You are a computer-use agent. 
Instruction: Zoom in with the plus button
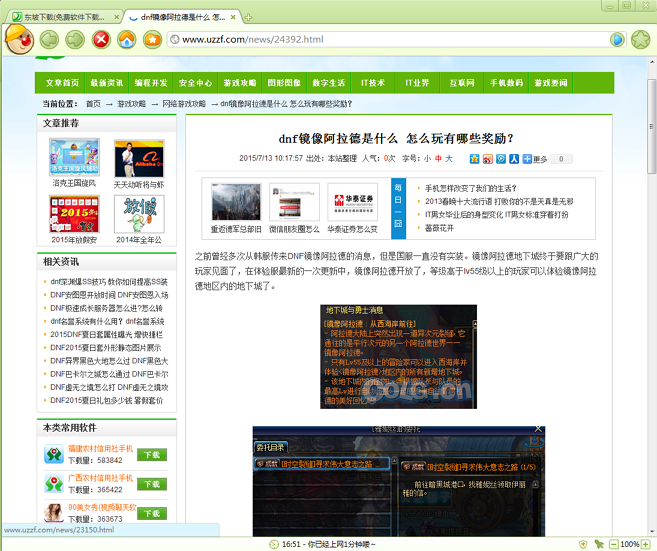click(646, 544)
